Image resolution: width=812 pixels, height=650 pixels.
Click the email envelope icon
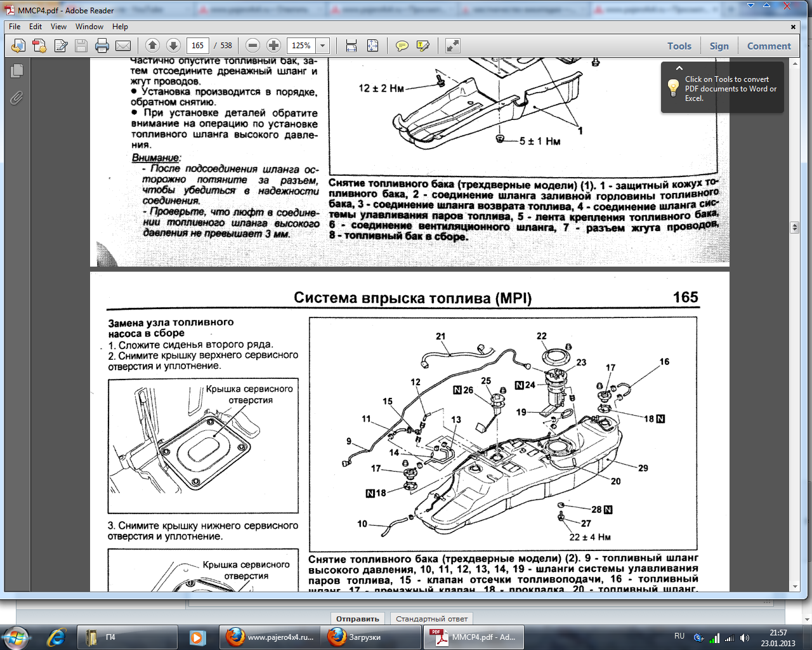[123, 46]
